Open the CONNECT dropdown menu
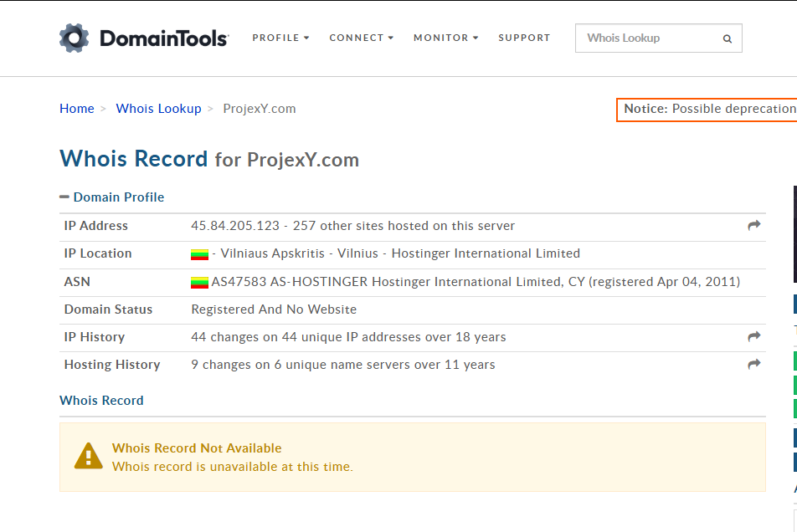Image resolution: width=797 pixels, height=532 pixels. pyautogui.click(x=362, y=38)
